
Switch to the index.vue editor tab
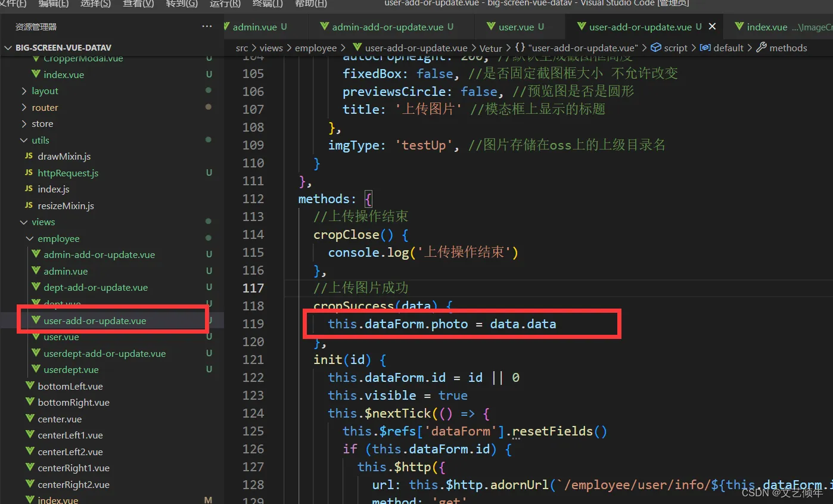[x=778, y=27]
